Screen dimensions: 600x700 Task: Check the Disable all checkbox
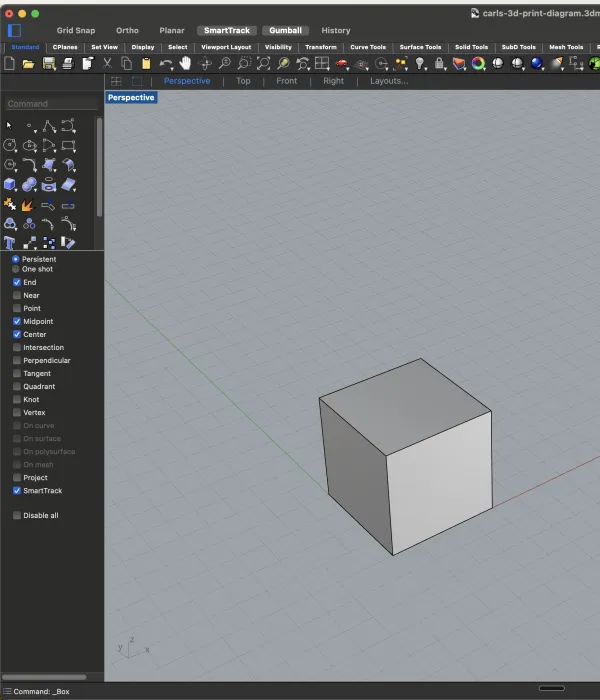tap(17, 515)
